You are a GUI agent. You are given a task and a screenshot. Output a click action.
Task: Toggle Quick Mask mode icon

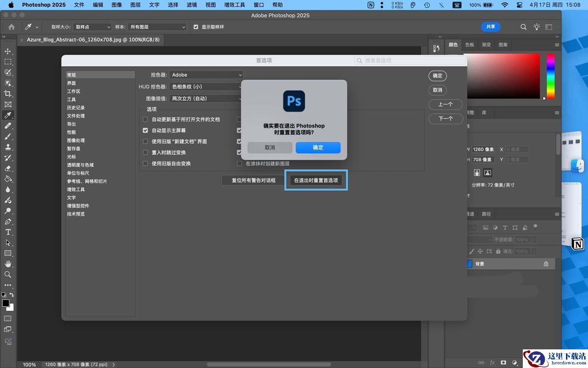click(8, 318)
